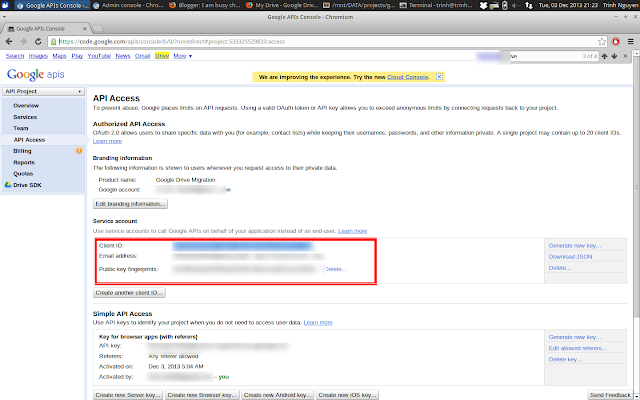Click the Drive SDK icon in sidebar

click(x=8, y=185)
